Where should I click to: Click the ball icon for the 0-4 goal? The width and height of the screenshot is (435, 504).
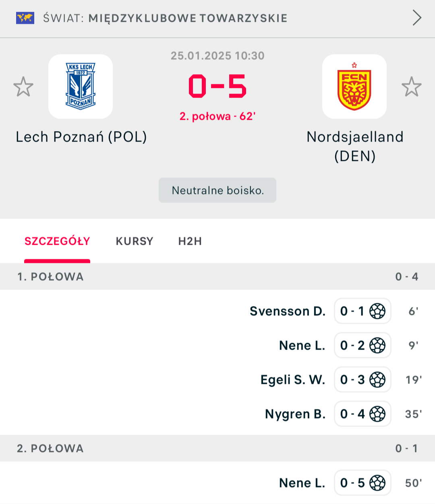(x=377, y=414)
